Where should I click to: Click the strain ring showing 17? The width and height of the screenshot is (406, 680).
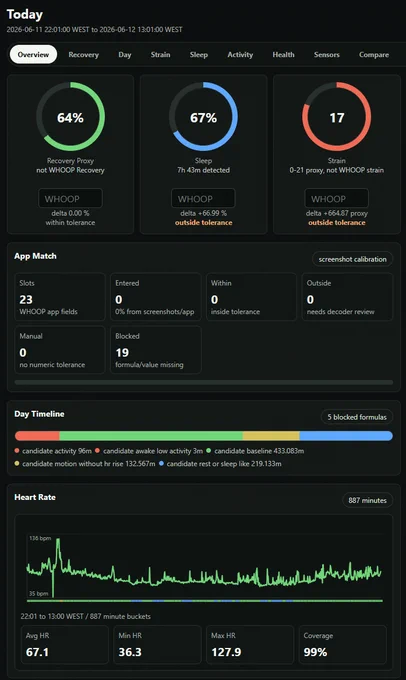tap(337, 117)
